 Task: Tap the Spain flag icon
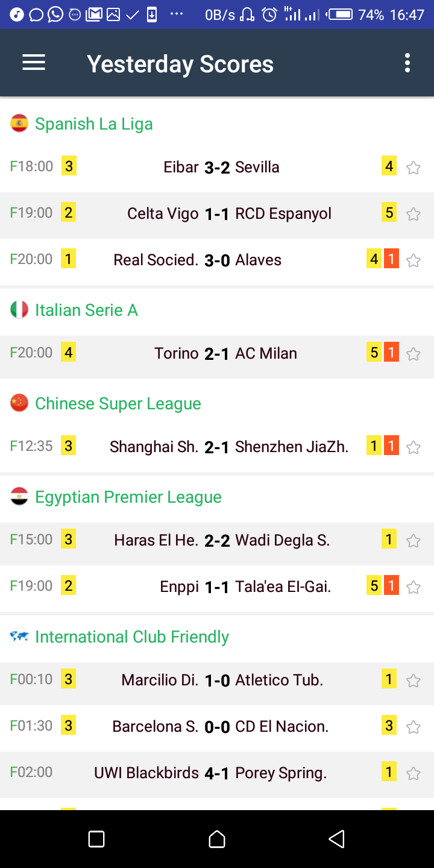(x=19, y=124)
